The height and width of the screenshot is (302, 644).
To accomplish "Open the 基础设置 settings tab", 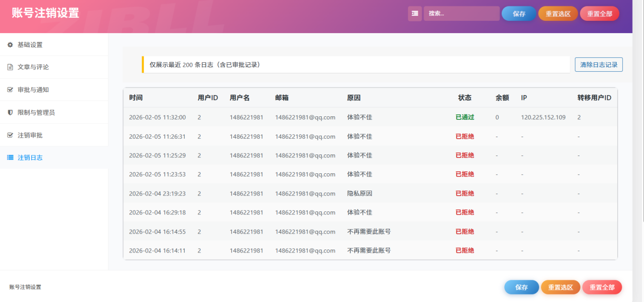I will pos(30,45).
